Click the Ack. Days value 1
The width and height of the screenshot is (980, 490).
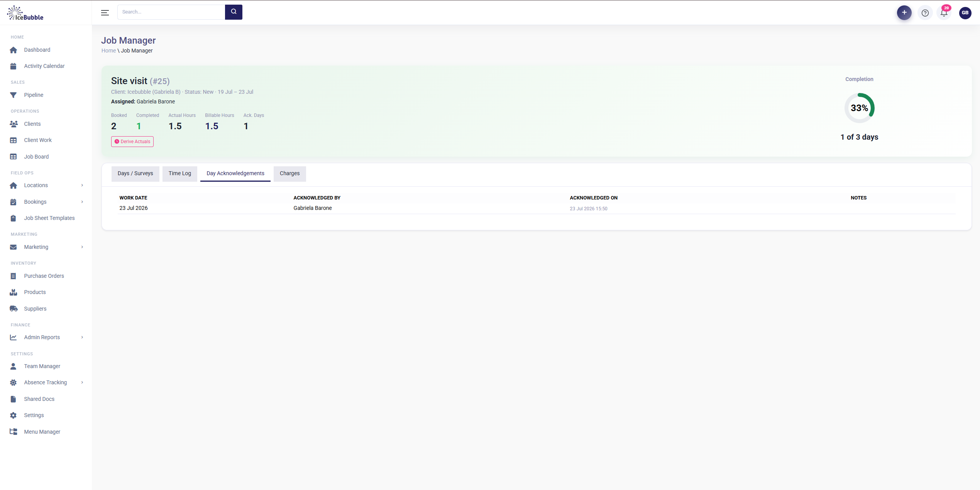point(246,126)
